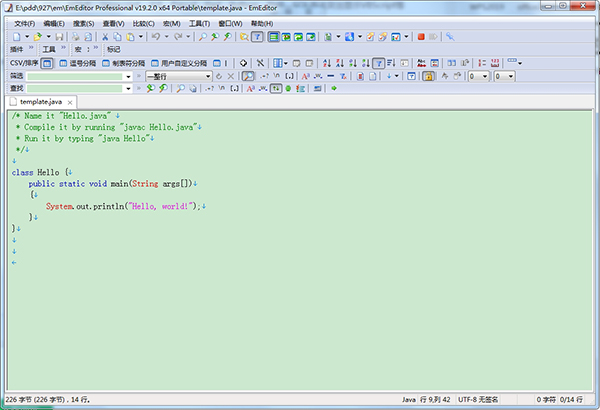Open the 编辑(E) menu
The width and height of the screenshot is (600, 410).
pyautogui.click(x=54, y=22)
